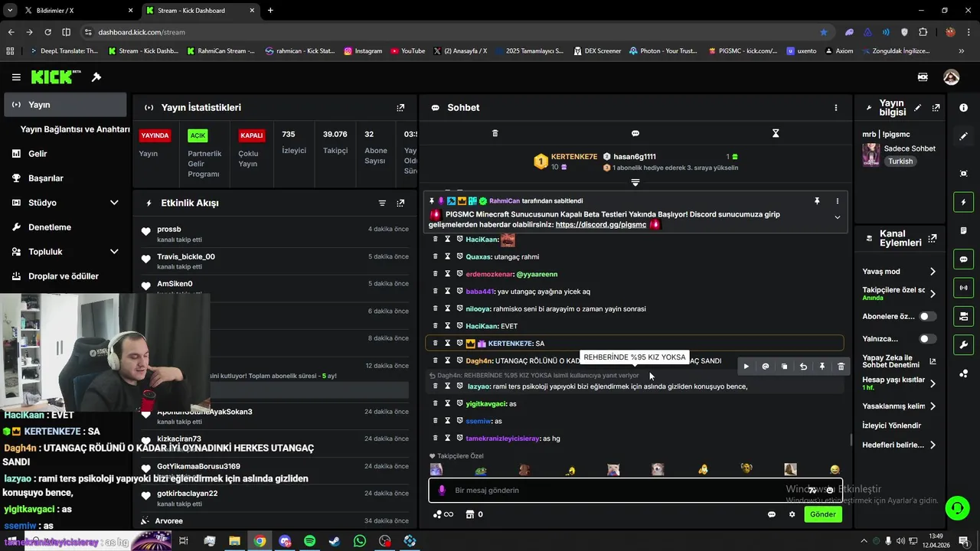This screenshot has width=980, height=551.
Task: Open the Sohbet three-dot options menu
Action: (836, 108)
